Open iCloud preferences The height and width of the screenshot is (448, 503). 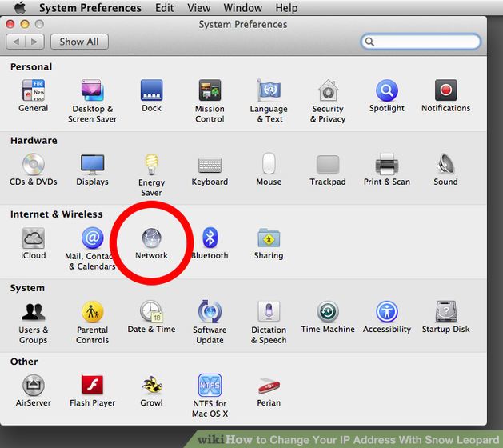click(x=34, y=243)
